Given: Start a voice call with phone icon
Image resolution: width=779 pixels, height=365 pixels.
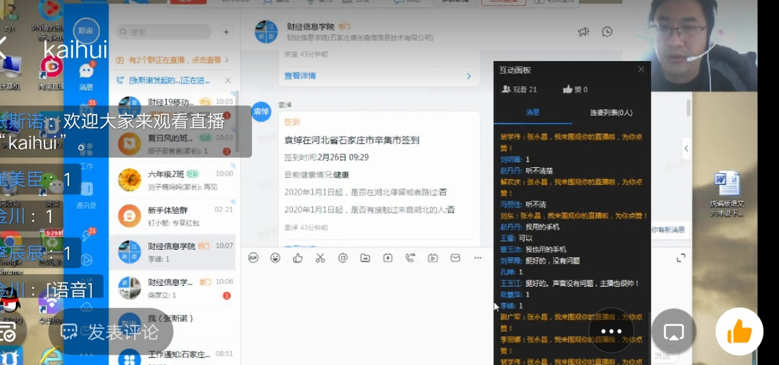Looking at the screenshot, I should pyautogui.click(x=410, y=258).
